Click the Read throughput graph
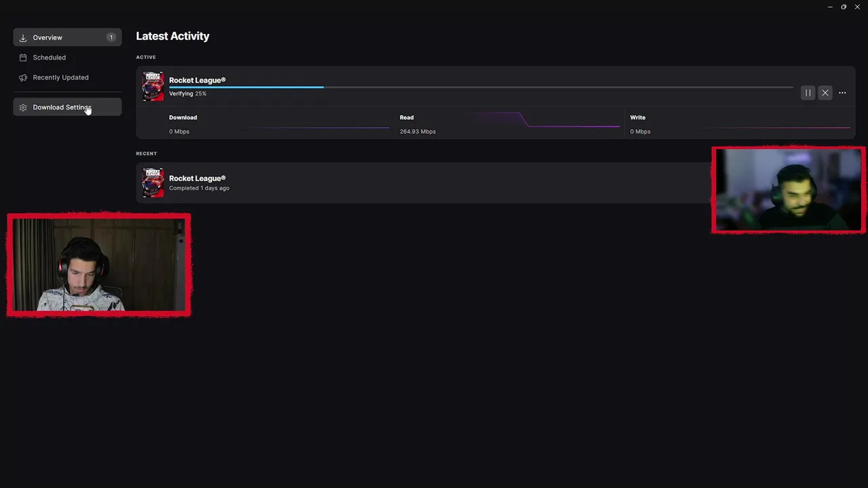 tap(545, 121)
